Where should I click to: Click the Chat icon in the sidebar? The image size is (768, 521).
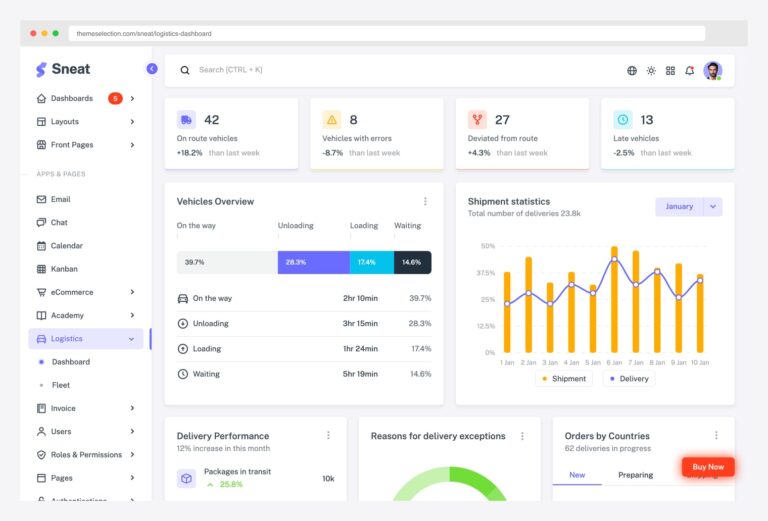pyautogui.click(x=41, y=222)
